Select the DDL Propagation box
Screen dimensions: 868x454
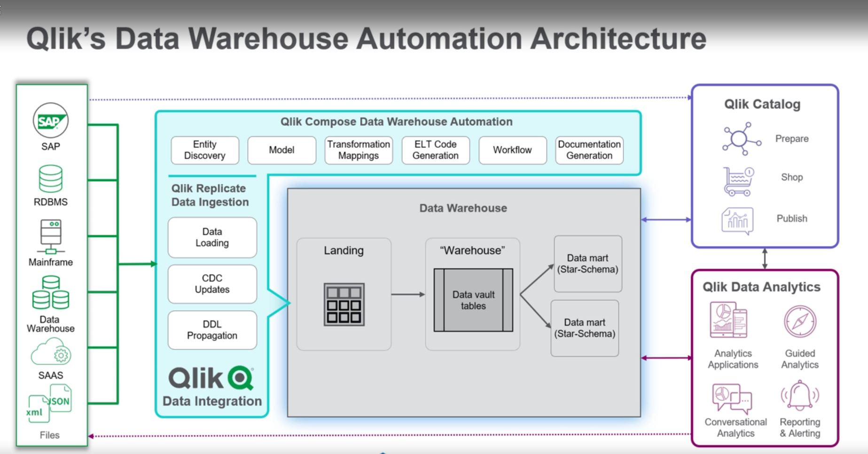(212, 330)
